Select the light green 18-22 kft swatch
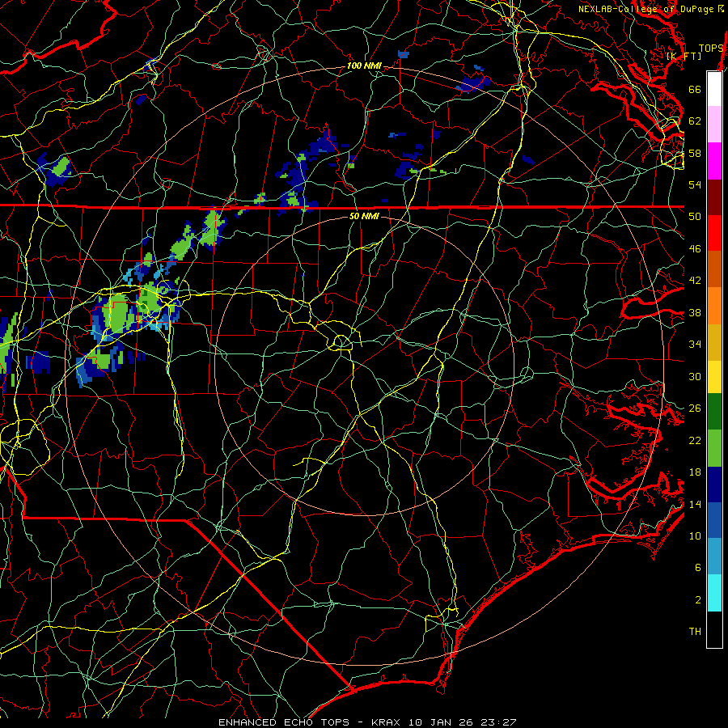Image resolution: width=728 pixels, height=728 pixels. click(714, 448)
